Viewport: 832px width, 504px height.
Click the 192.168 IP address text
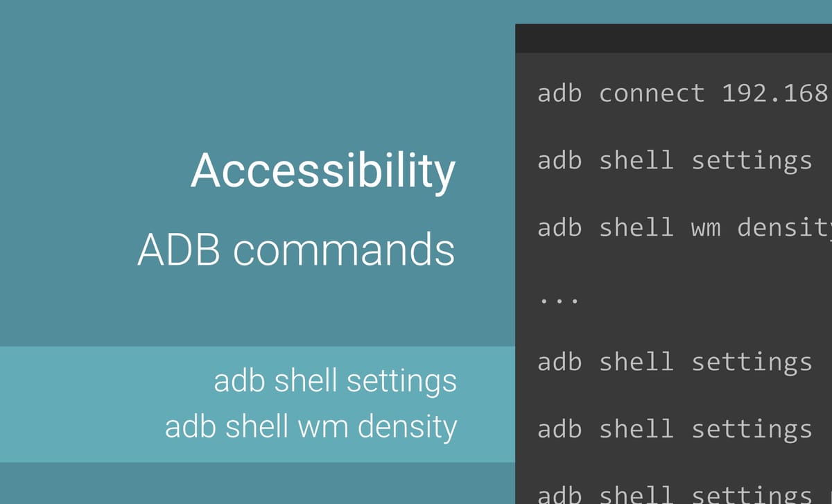click(777, 93)
